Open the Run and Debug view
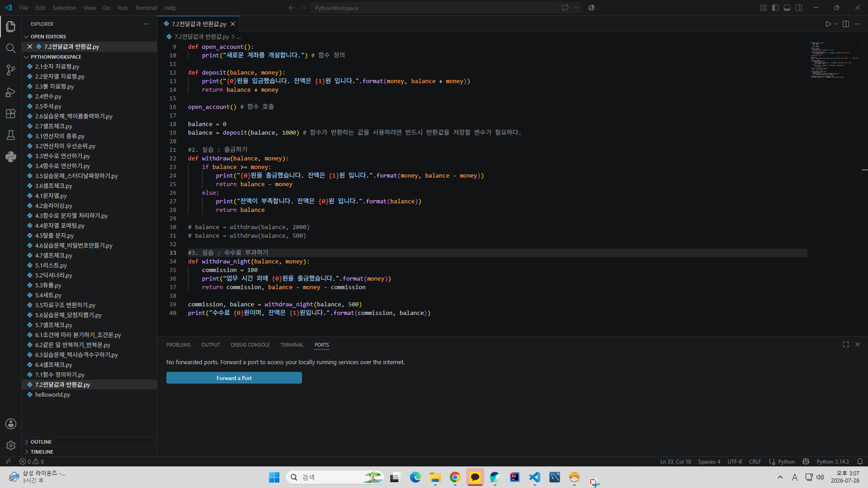Screen dimensions: 868x488 pyautogui.click(x=11, y=92)
